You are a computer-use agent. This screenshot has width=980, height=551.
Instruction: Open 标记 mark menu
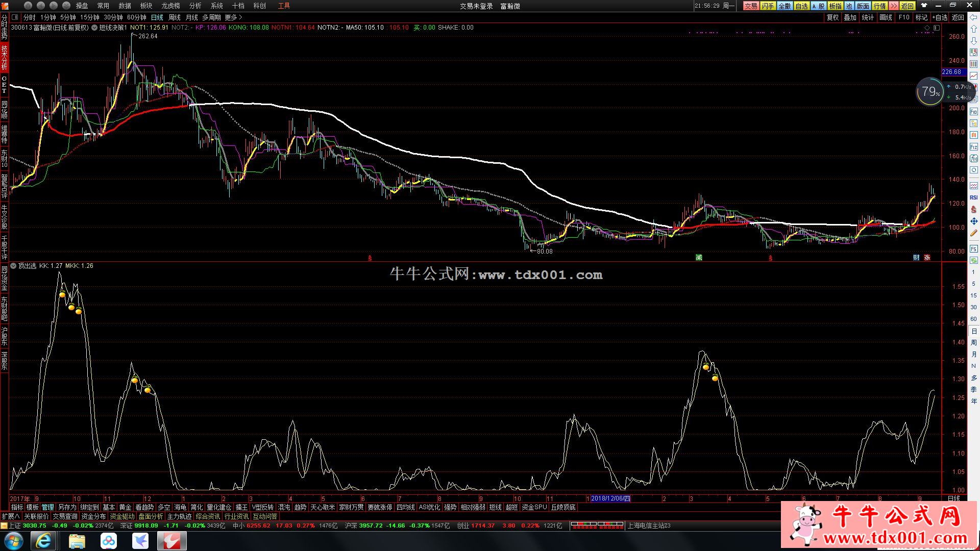coord(921,17)
